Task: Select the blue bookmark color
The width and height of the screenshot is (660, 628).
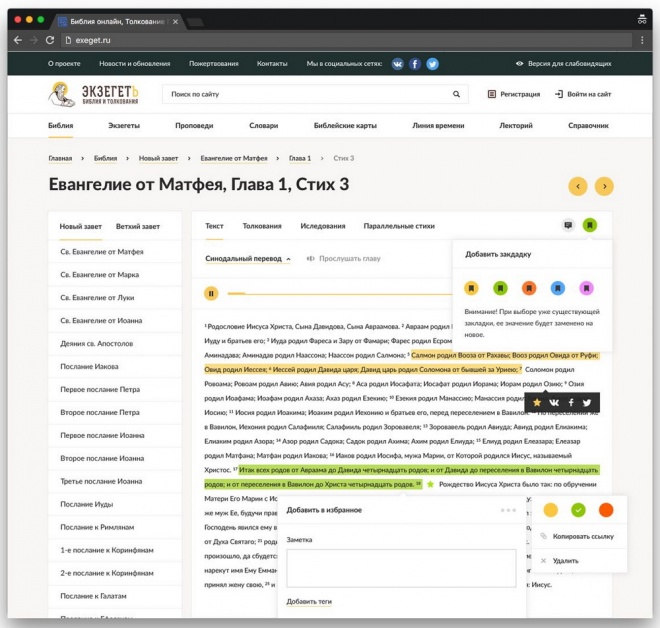Action: click(558, 288)
